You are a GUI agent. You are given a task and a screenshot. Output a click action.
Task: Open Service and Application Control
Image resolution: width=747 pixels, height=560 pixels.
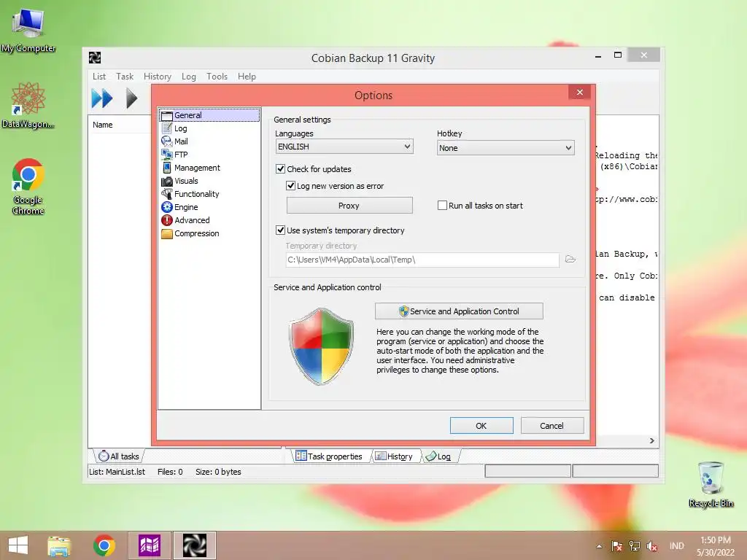pos(459,311)
